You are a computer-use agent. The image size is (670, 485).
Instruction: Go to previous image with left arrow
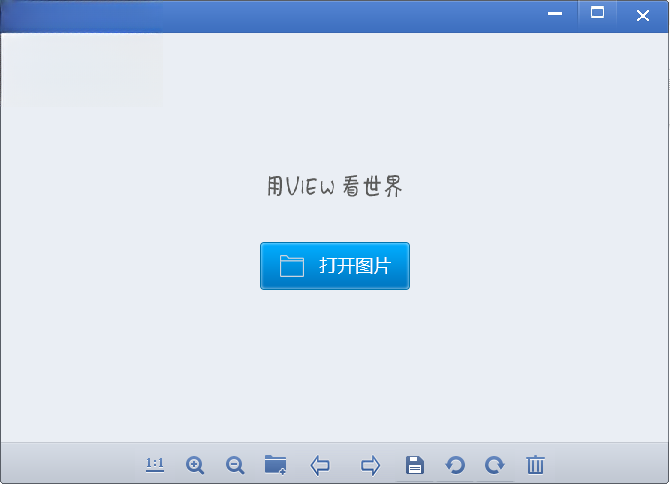pos(320,465)
